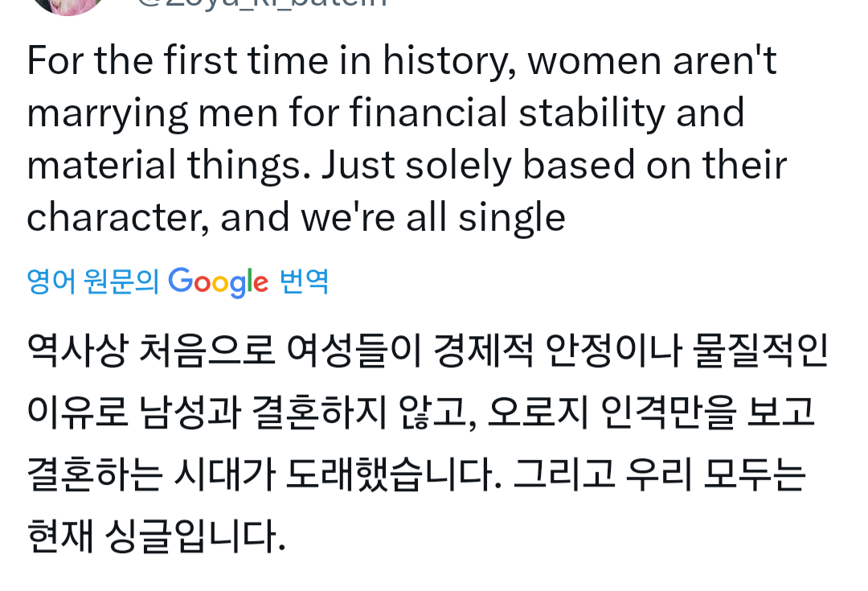This screenshot has height=591, width=868.
Task: Click the Korean phrase '그리고 우리 모두는'
Action: [x=659, y=474]
